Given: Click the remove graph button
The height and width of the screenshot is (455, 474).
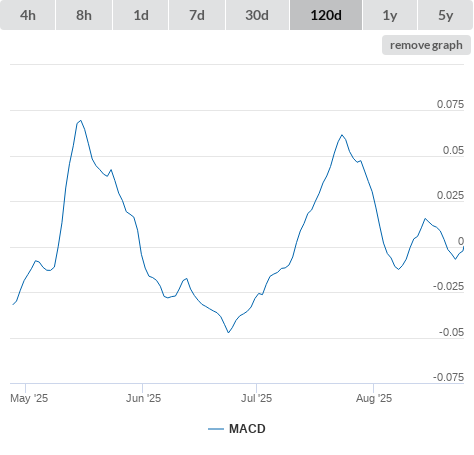Looking at the screenshot, I should coord(426,45).
